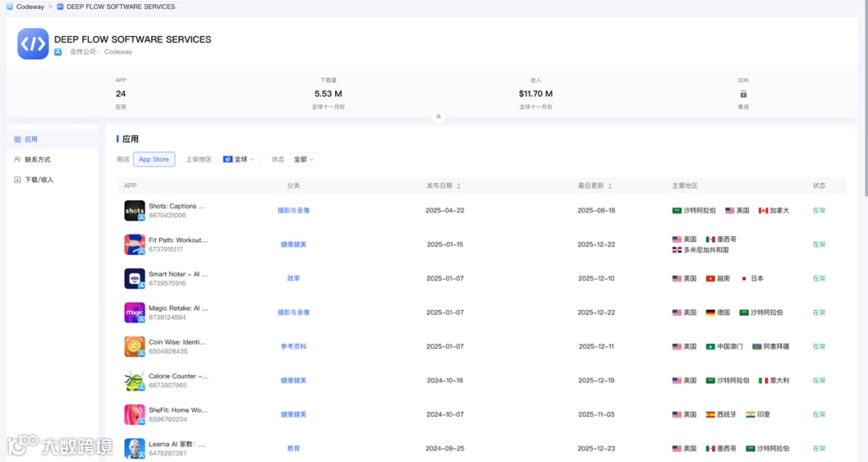Image resolution: width=868 pixels, height=462 pixels.
Task: Open the DEEP FLOW SOFTWARE SERVICES breadcrumb
Action: tap(121, 6)
